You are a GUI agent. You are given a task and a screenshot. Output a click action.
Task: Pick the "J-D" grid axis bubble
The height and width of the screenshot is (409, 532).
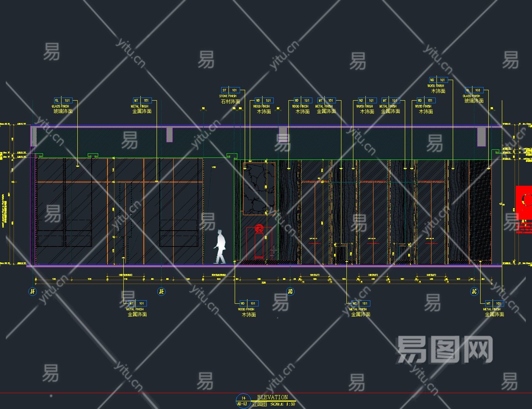coord(290,291)
